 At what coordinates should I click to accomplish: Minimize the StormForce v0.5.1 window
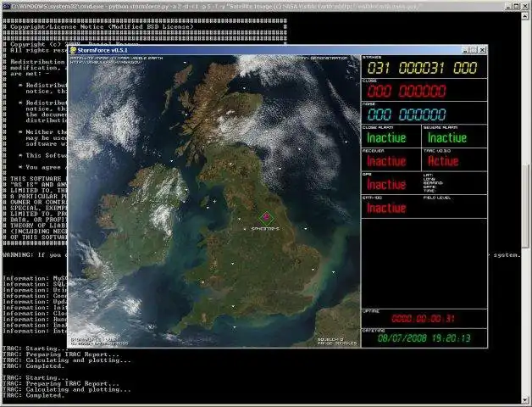point(466,50)
